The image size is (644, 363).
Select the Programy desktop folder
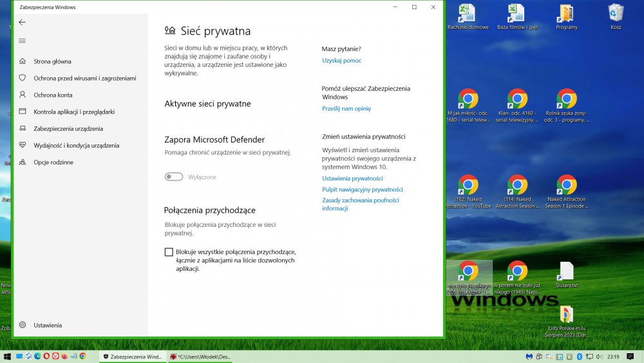(566, 17)
